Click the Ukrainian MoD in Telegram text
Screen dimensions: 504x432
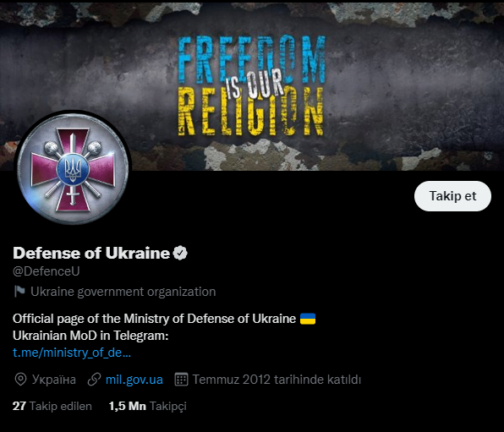[x=90, y=336]
